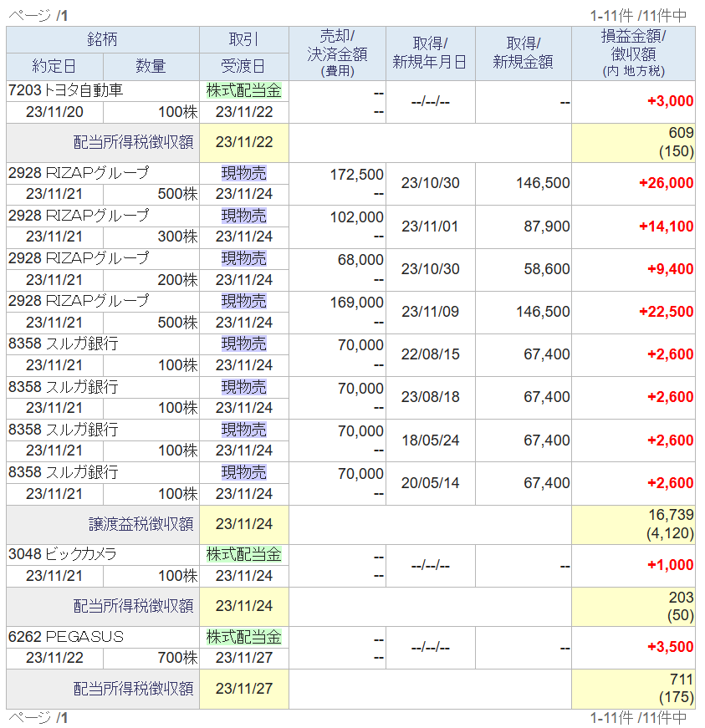Screen dimensions: 705x728
Task: Click the 取引 column header
Action: click(x=244, y=39)
